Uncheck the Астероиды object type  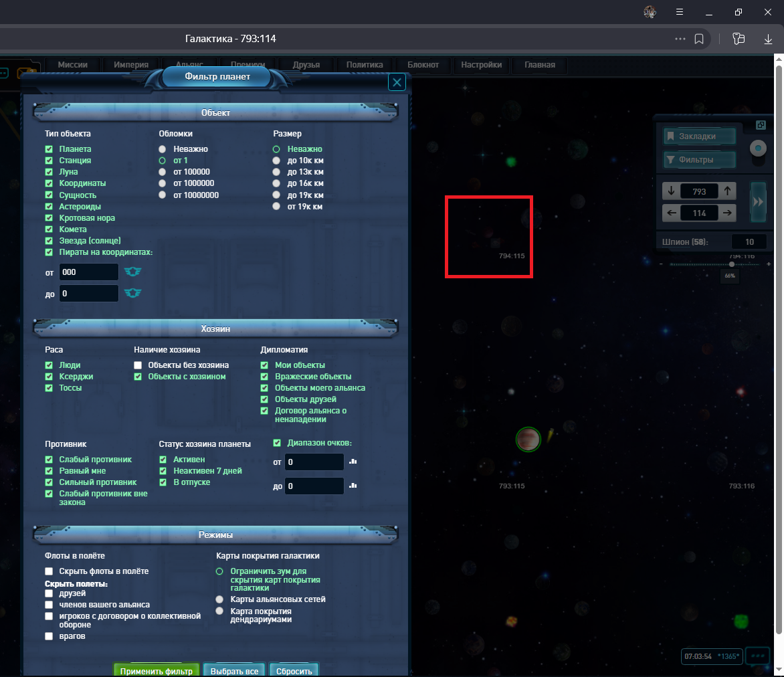coord(49,207)
